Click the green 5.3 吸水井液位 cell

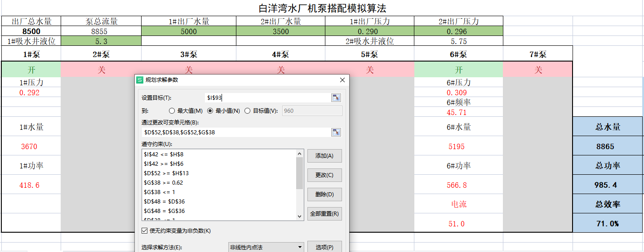101,41
